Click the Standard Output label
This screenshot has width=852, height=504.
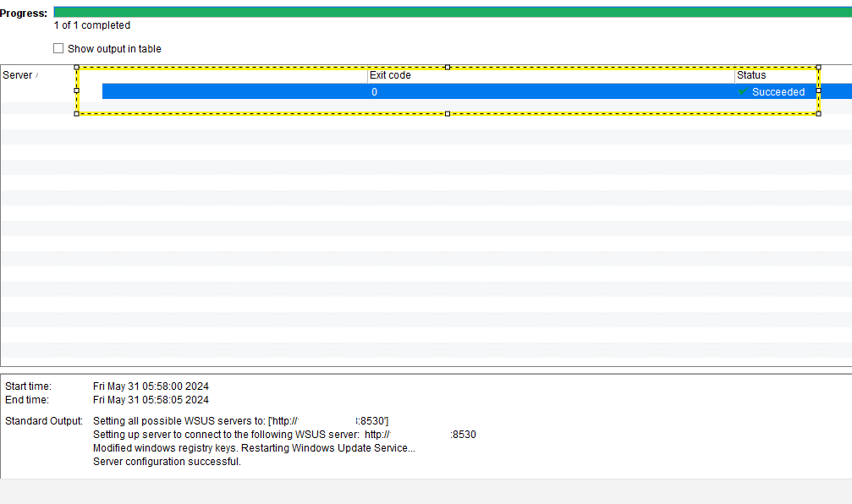(x=44, y=420)
